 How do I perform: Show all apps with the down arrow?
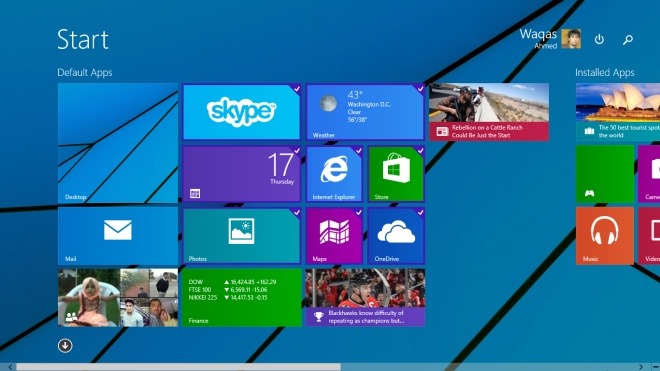coord(65,346)
